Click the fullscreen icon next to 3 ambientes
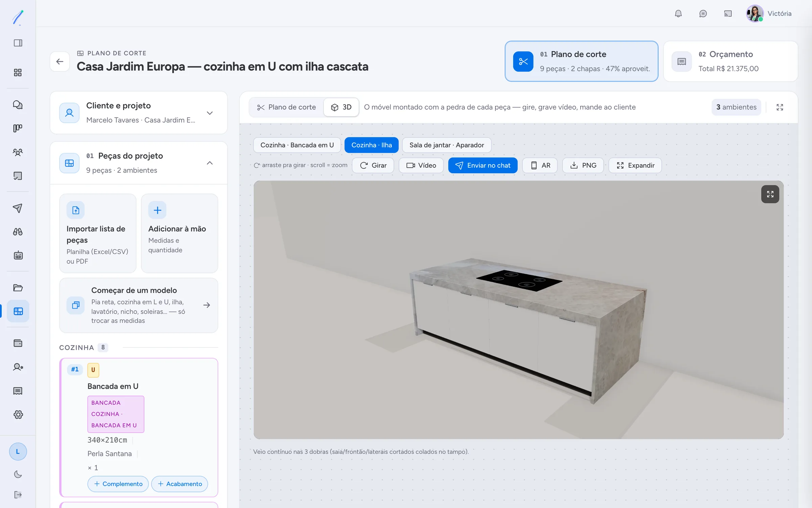The image size is (812, 508). (x=780, y=107)
